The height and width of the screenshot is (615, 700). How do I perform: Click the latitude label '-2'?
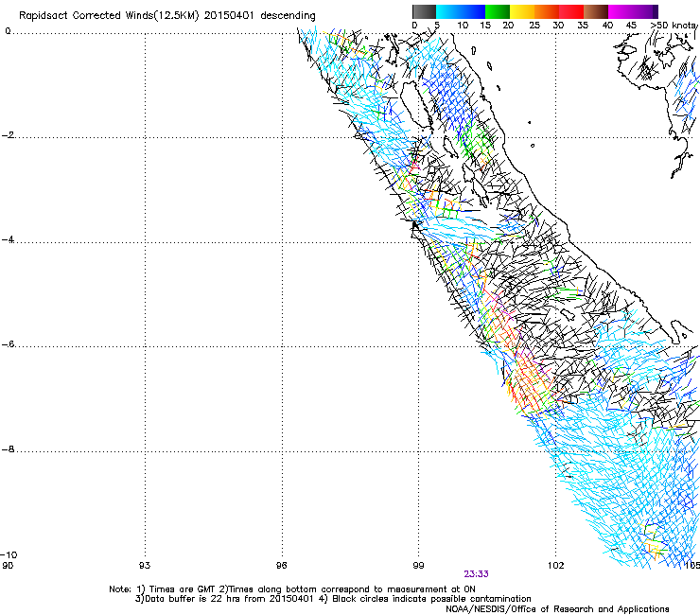point(8,135)
